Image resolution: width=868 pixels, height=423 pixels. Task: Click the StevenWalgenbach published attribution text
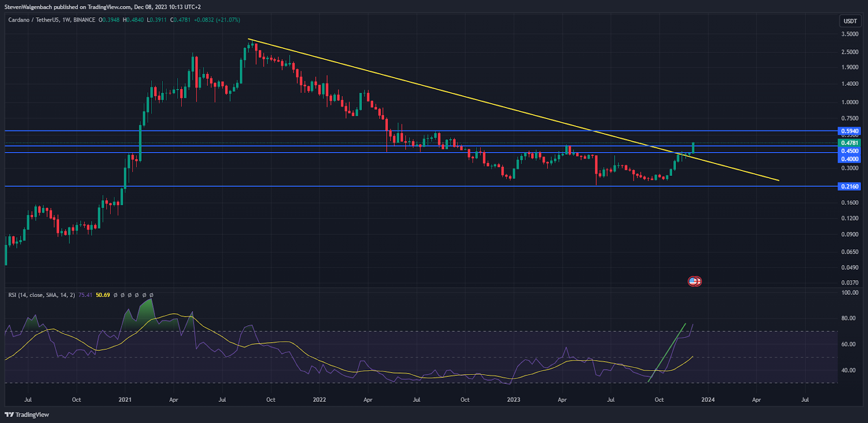(x=103, y=7)
